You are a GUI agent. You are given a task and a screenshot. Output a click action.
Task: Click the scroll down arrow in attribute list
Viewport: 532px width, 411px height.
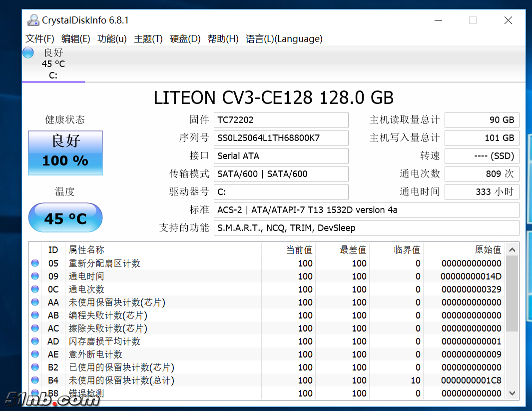tap(512, 393)
